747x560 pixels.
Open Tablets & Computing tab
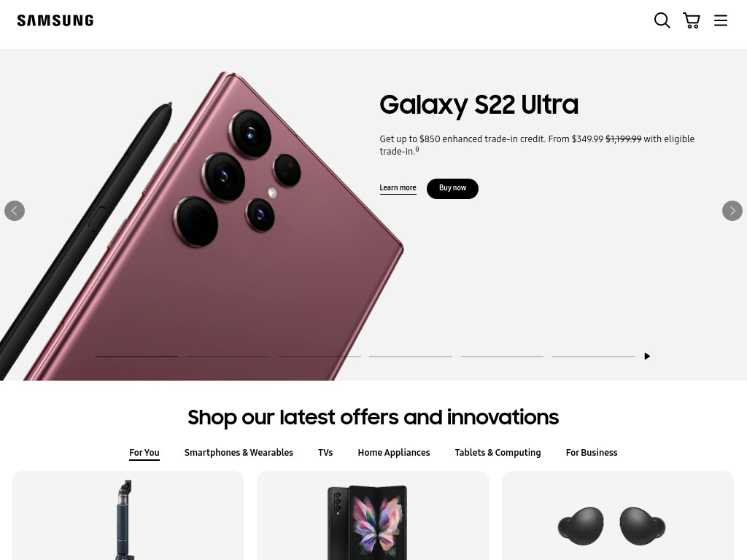point(498,453)
